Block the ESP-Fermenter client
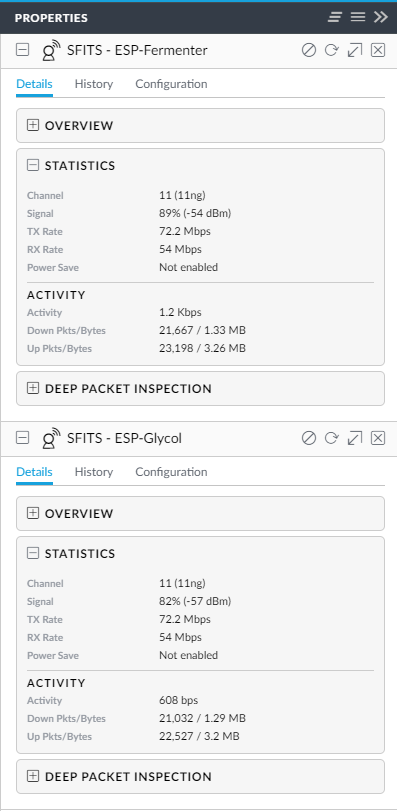The height and width of the screenshot is (811, 397). point(309,50)
